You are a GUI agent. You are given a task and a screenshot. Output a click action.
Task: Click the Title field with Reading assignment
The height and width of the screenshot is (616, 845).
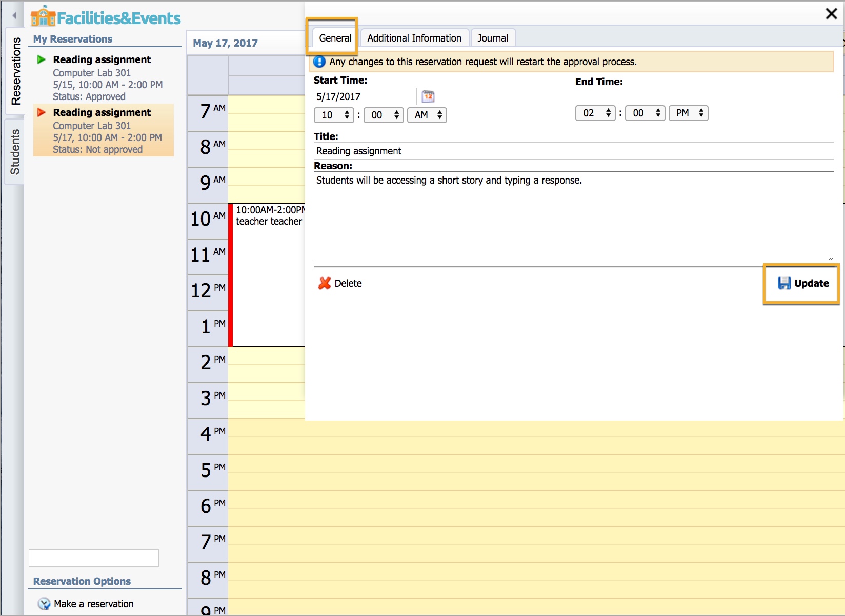574,151
